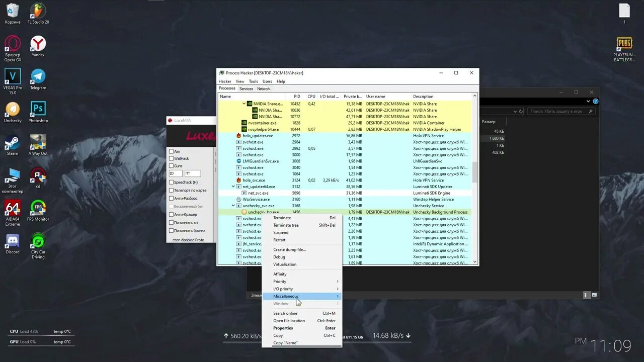Sort by the Description column header
The width and height of the screenshot is (644, 362).
pyautogui.click(x=442, y=97)
